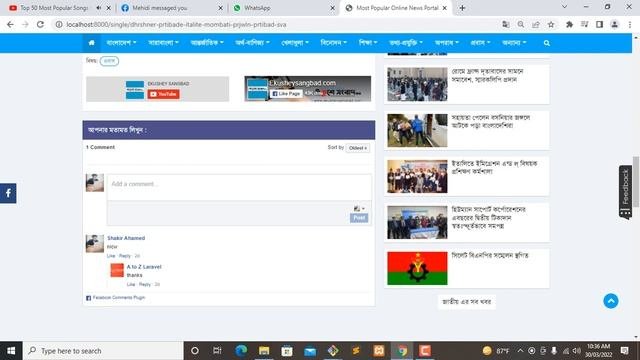Viewport: 640px width, 360px height.
Task: Open Microsoft Edge from the taskbar
Action: tap(241, 351)
